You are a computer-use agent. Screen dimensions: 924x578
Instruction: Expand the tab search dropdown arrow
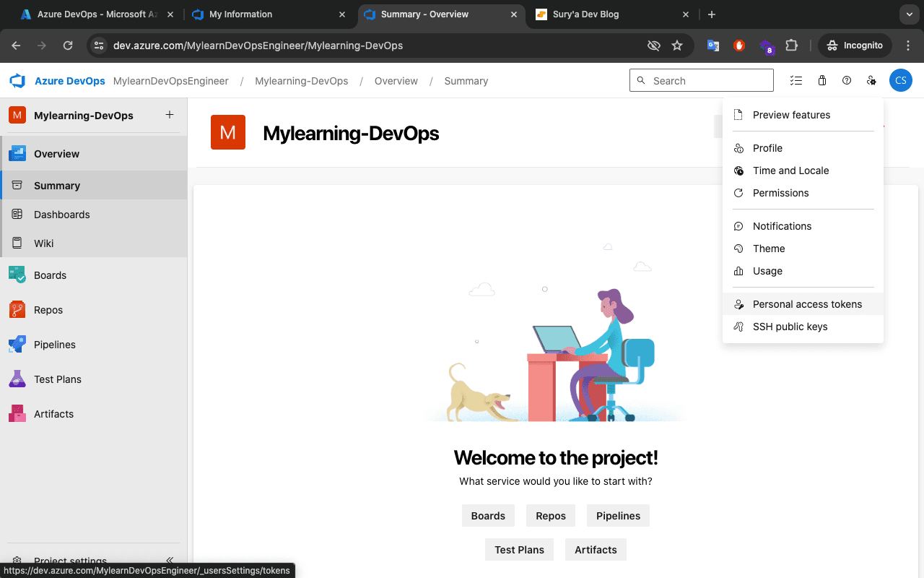point(909,14)
